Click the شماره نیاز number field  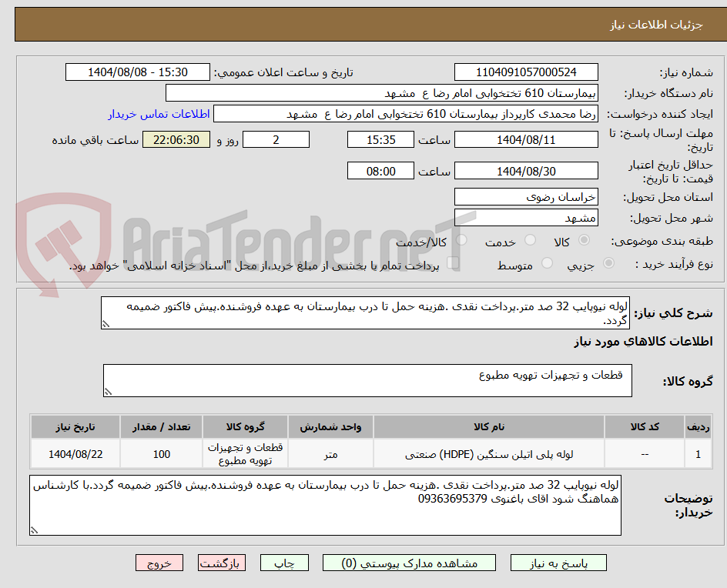click(526, 72)
